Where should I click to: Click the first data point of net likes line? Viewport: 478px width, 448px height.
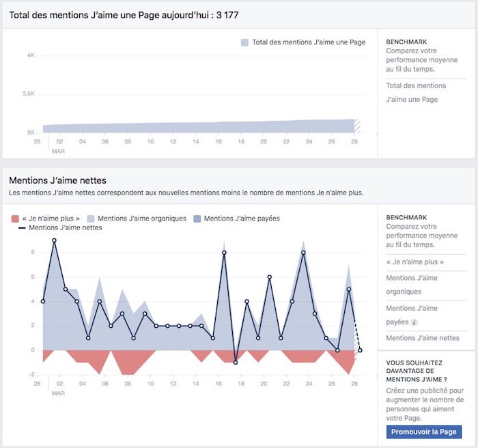click(43, 301)
